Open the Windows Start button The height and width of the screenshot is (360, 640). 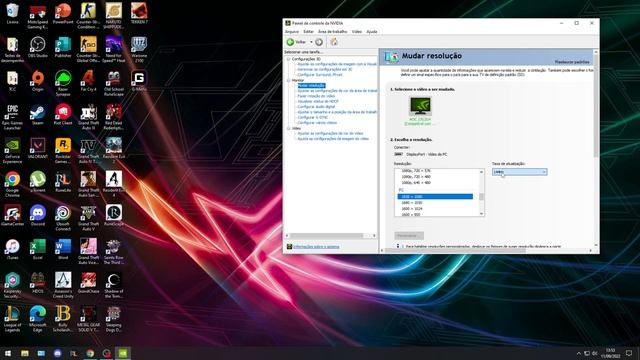point(8,353)
